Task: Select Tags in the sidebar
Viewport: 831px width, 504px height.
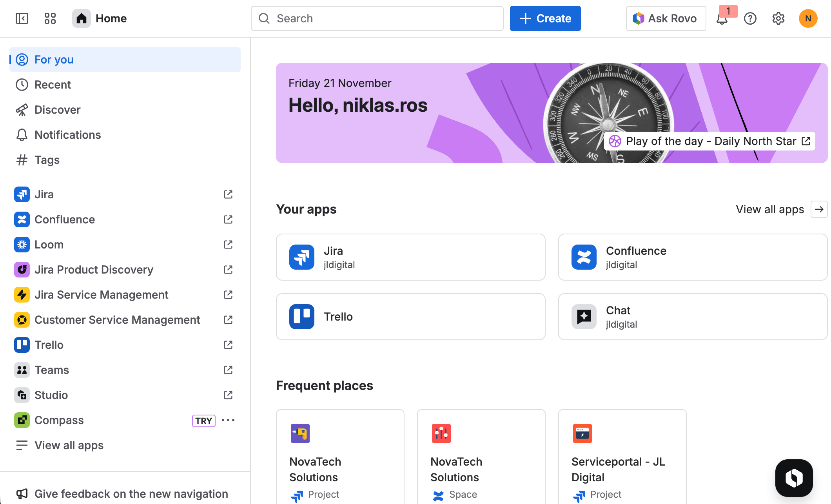Action: (x=125, y=160)
